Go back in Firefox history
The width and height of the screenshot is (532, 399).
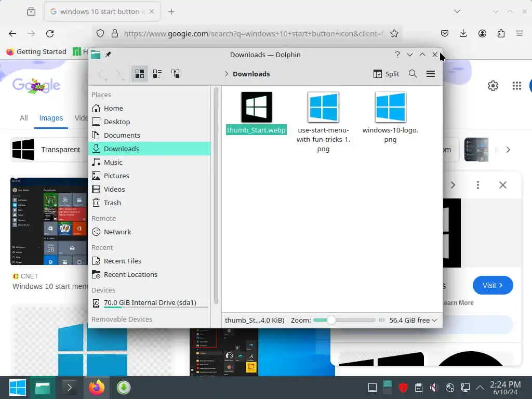tap(12, 34)
